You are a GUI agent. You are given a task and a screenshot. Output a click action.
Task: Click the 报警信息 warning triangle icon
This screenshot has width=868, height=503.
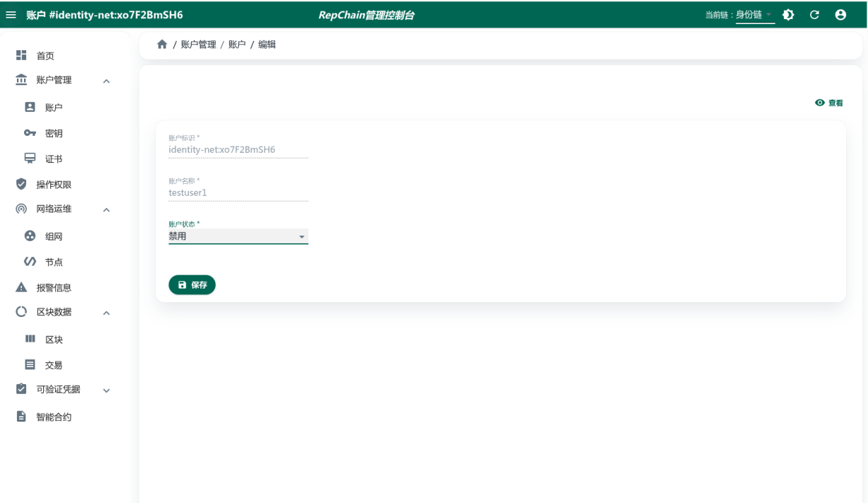click(x=21, y=287)
